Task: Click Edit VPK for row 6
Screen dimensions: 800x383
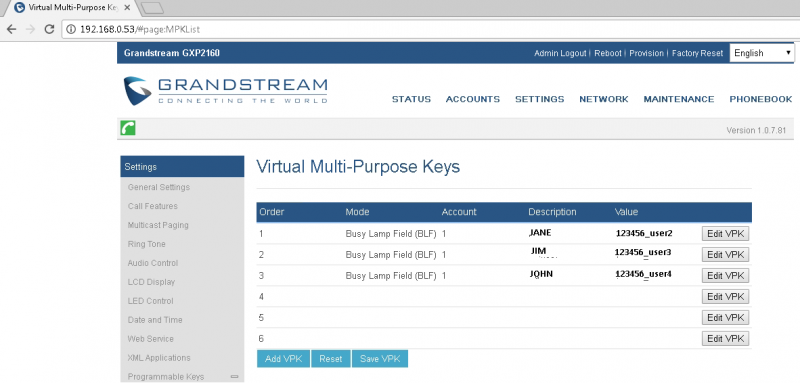Action: [726, 338]
